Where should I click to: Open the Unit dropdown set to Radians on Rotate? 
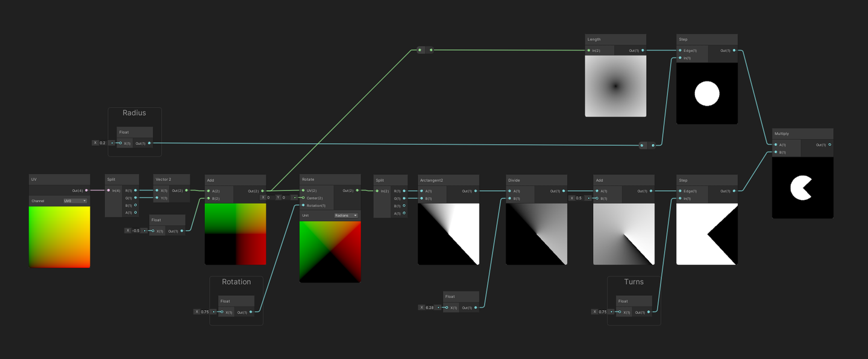click(x=345, y=215)
